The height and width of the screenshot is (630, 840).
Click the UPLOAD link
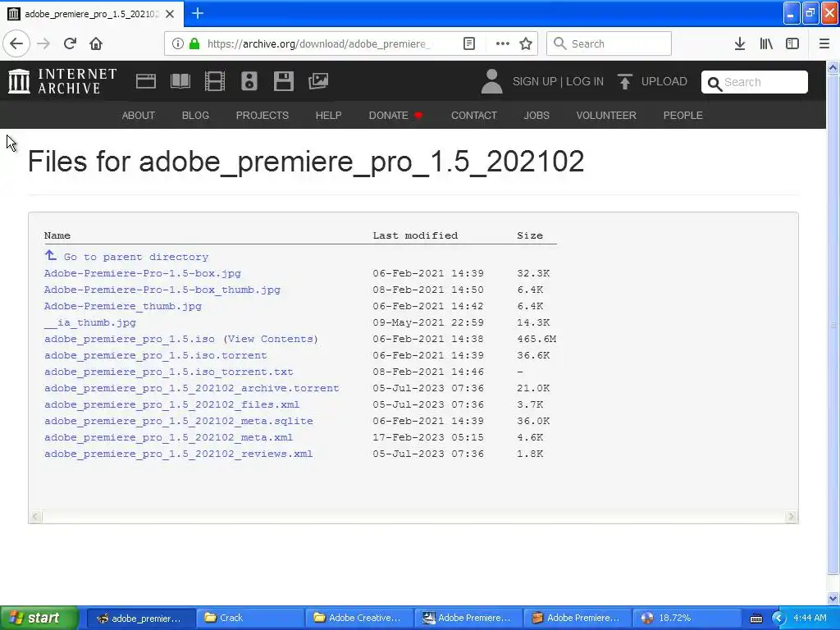(664, 81)
